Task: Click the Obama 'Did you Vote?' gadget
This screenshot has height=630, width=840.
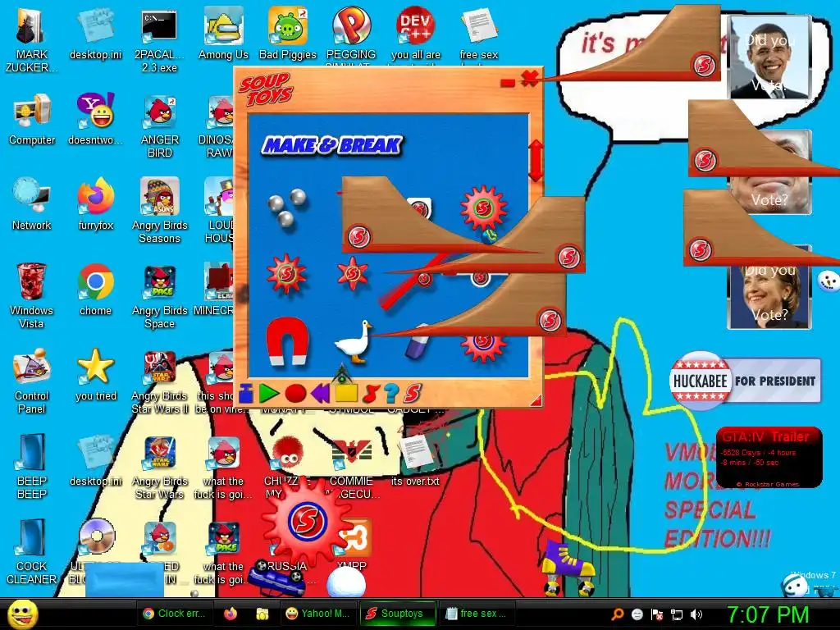Action: point(770,57)
